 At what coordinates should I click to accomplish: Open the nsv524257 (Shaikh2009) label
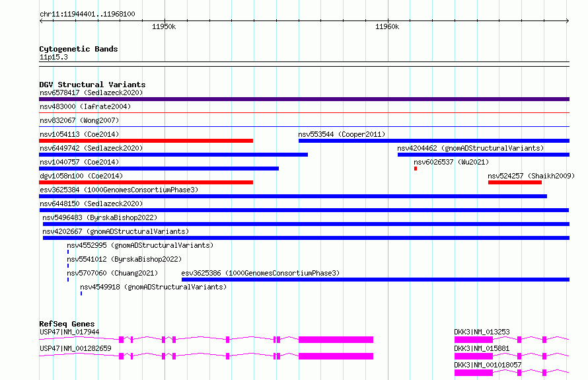(531, 176)
